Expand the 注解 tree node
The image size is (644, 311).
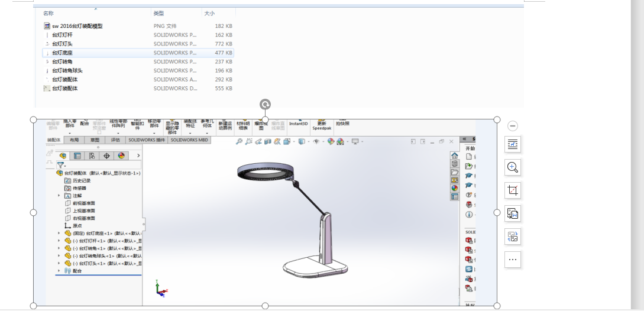pyautogui.click(x=59, y=196)
